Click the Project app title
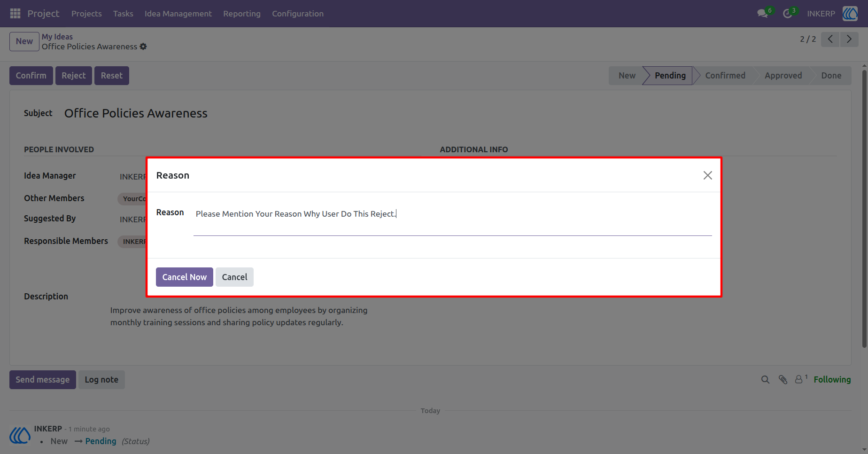 pyautogui.click(x=43, y=14)
